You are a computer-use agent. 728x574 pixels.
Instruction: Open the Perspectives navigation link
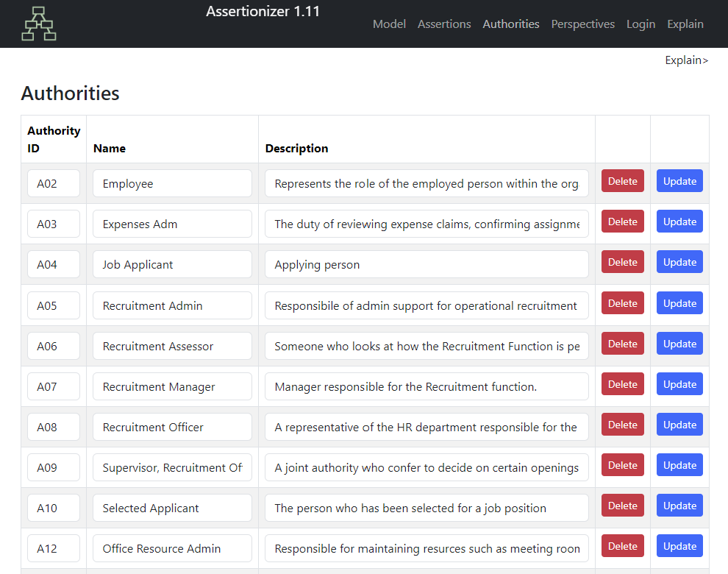pos(582,24)
